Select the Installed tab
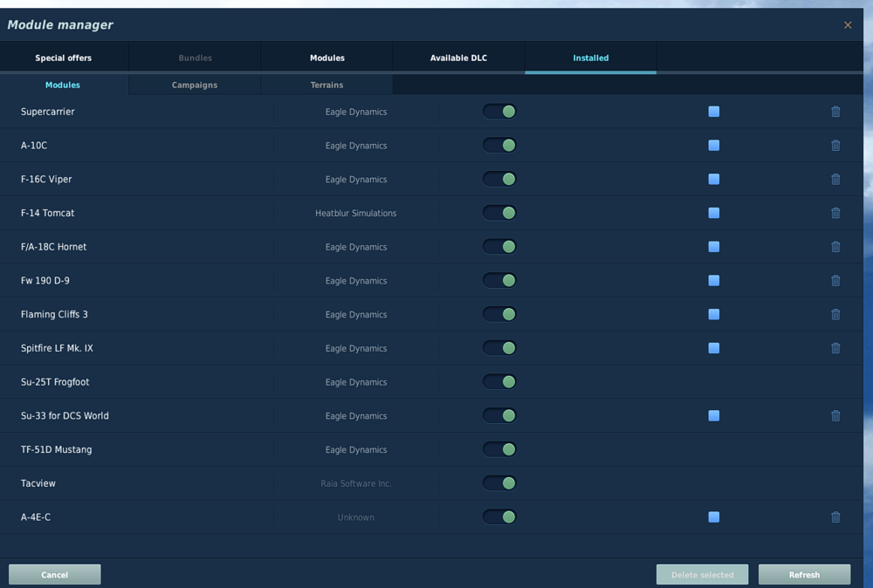Viewport: 873px width, 588px height. click(x=591, y=58)
